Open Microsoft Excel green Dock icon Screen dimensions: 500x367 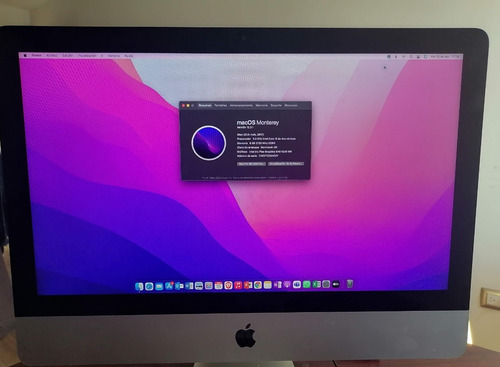[x=316, y=284]
